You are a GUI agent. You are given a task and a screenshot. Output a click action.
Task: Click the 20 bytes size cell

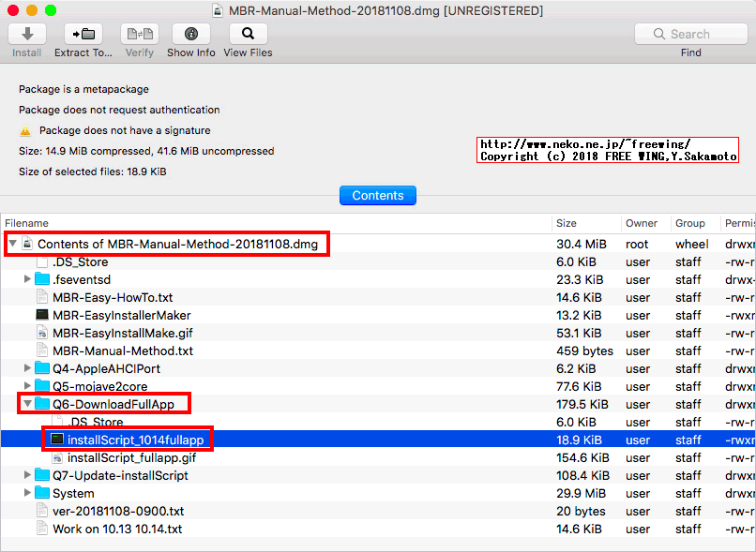click(x=581, y=512)
